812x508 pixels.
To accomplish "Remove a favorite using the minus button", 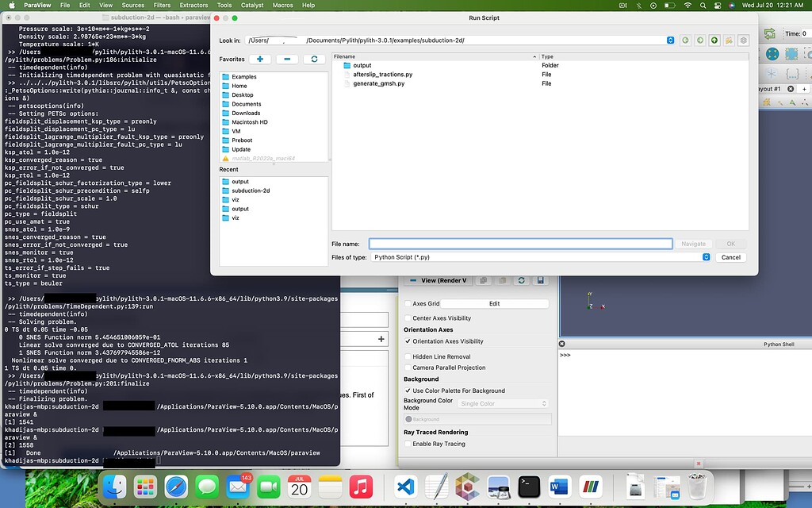I will tap(287, 59).
